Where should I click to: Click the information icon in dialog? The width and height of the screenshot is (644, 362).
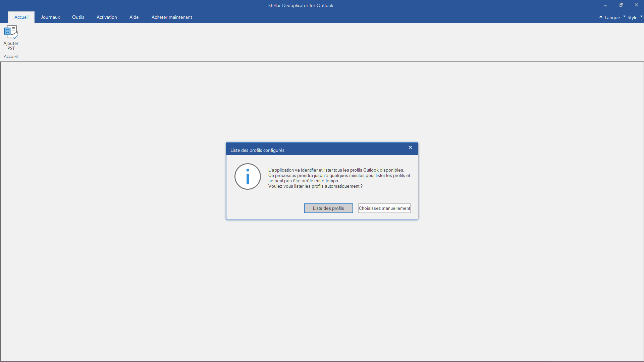point(248,176)
